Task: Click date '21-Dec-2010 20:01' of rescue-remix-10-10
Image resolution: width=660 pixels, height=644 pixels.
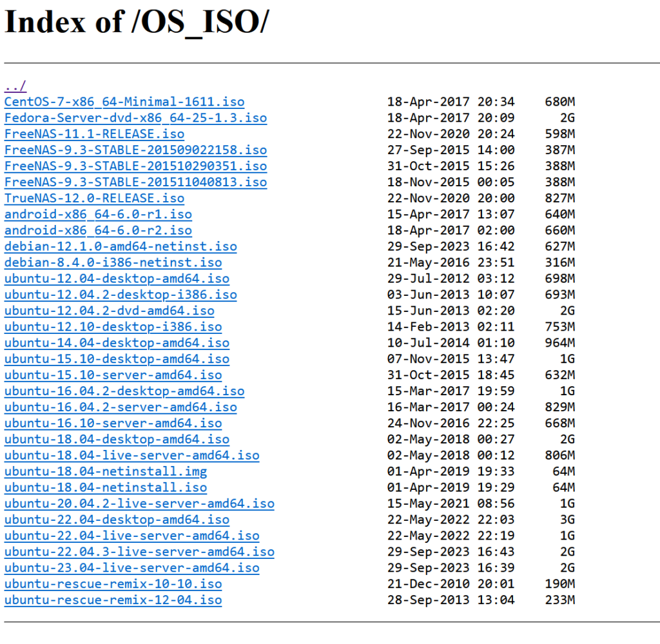Action: point(451,584)
